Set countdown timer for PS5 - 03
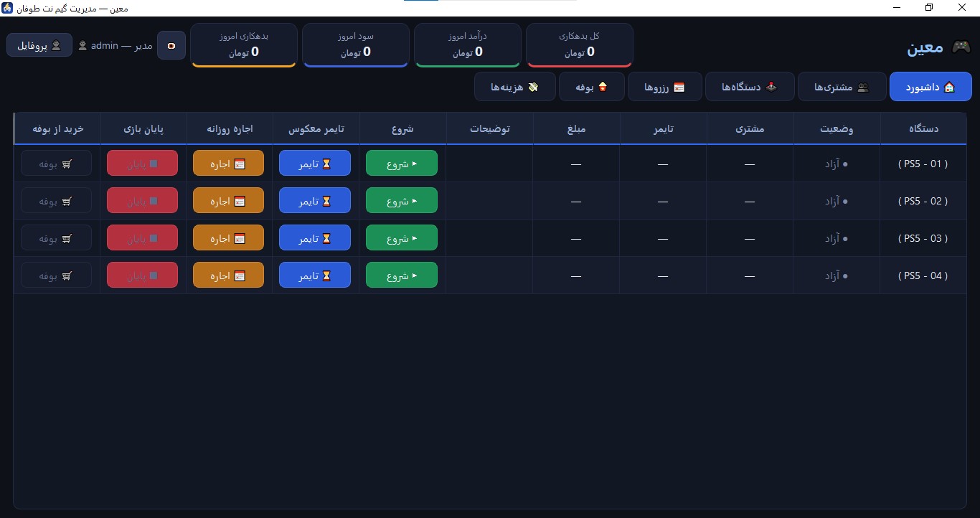 pyautogui.click(x=315, y=237)
